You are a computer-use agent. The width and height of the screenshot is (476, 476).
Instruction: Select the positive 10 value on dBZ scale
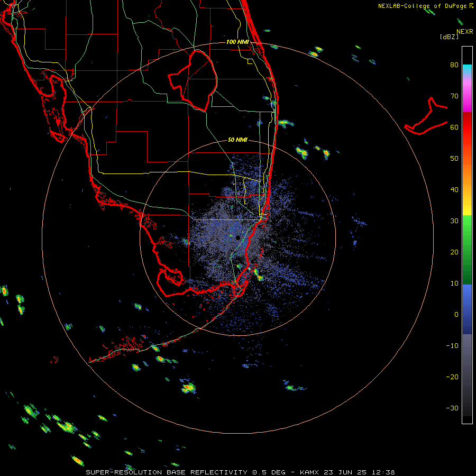pyautogui.click(x=454, y=283)
